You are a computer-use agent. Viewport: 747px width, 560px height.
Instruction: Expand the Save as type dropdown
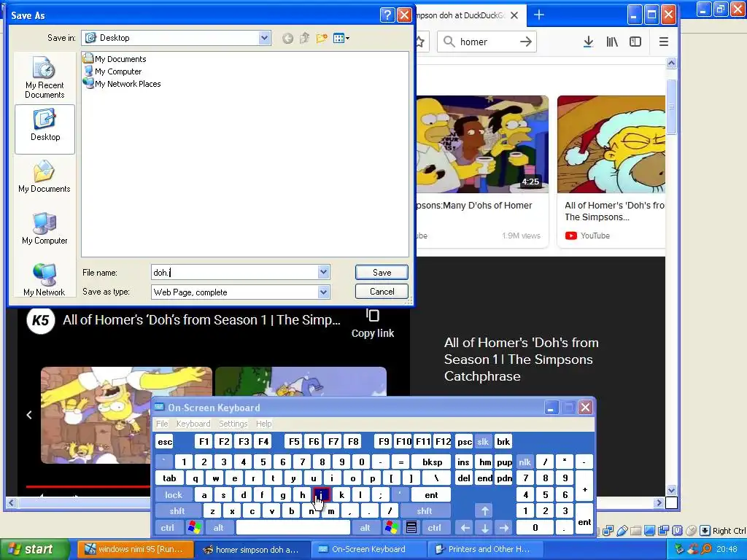[323, 292]
